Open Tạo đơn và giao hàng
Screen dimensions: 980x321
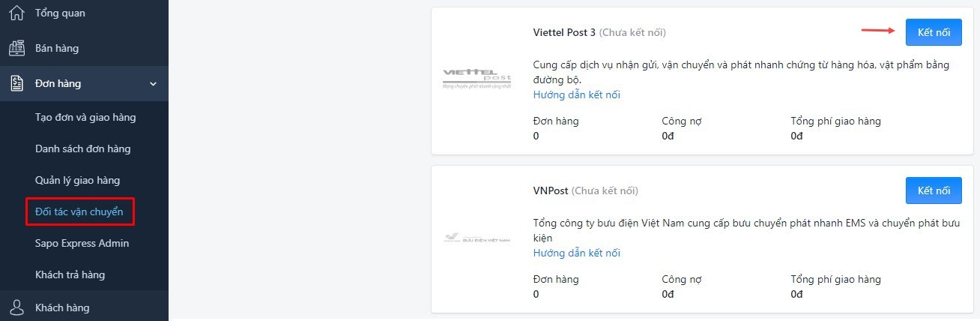click(x=85, y=118)
